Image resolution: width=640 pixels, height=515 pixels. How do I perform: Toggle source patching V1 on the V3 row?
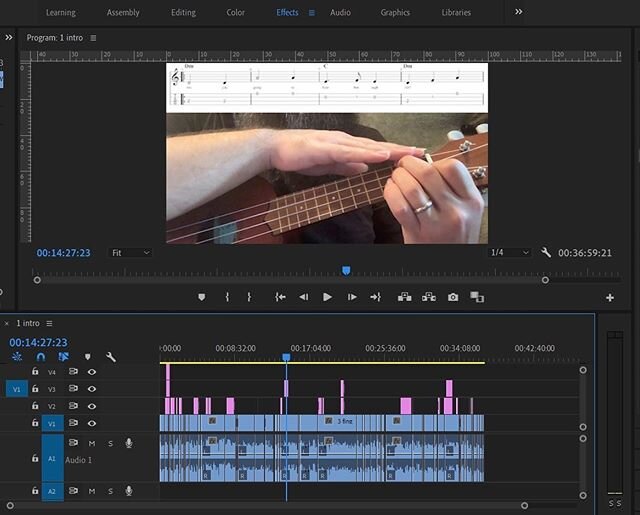[17, 389]
